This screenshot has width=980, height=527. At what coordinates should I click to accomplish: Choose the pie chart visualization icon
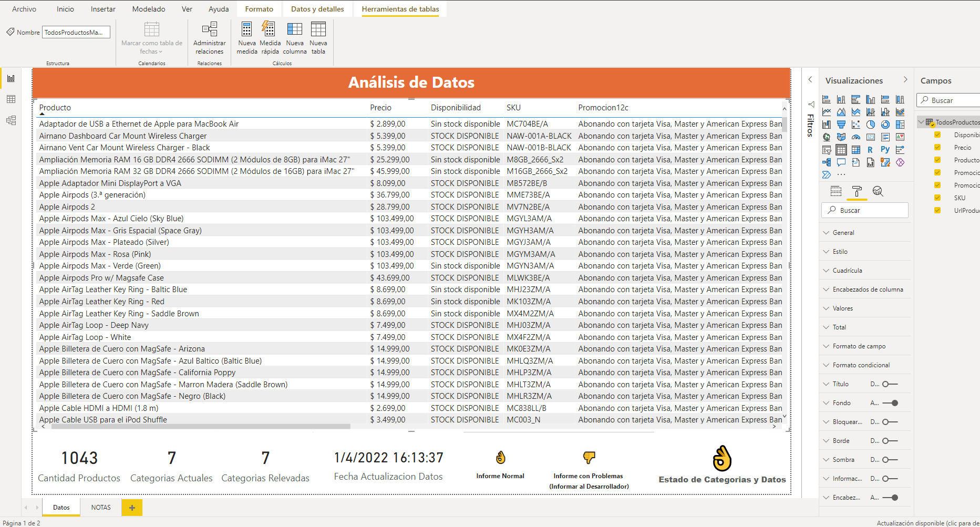coord(870,125)
